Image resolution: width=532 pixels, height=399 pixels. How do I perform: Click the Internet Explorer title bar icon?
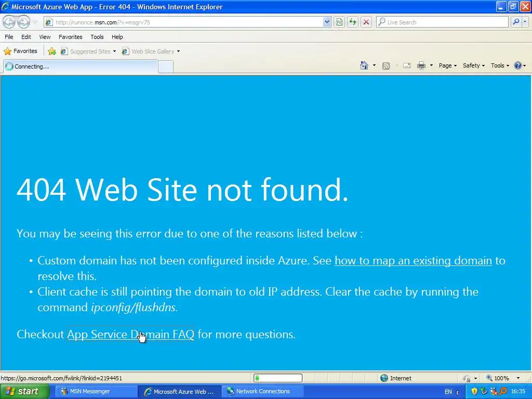[x=5, y=6]
